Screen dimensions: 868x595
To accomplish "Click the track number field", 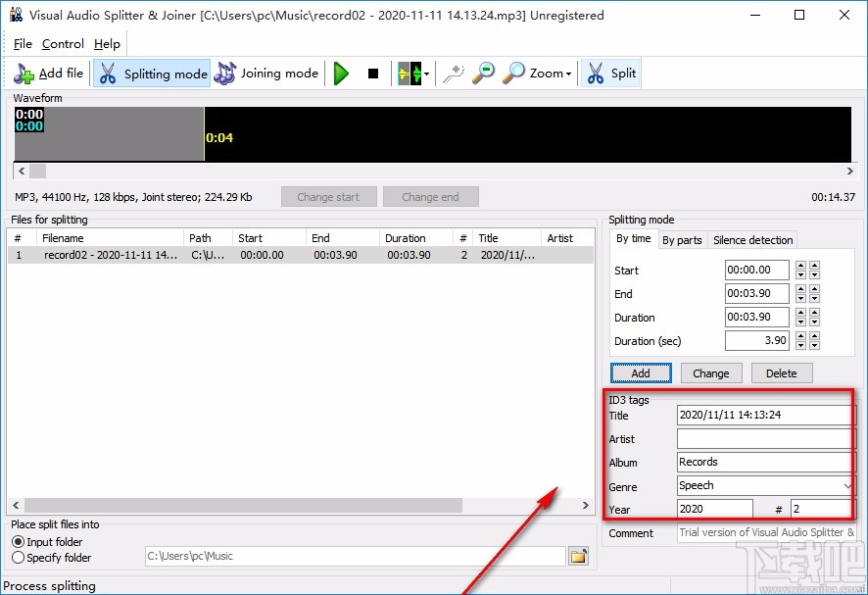I will tap(822, 509).
